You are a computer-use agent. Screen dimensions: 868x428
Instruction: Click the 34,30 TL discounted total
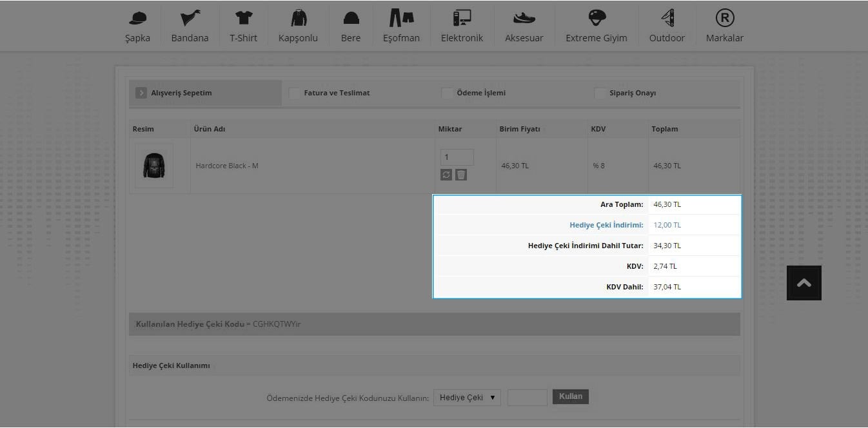tap(667, 246)
